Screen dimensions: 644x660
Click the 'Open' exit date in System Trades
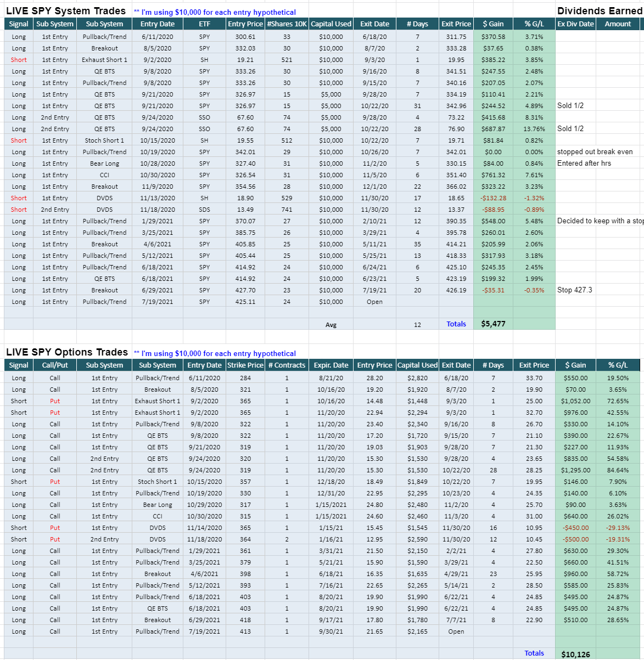point(374,302)
